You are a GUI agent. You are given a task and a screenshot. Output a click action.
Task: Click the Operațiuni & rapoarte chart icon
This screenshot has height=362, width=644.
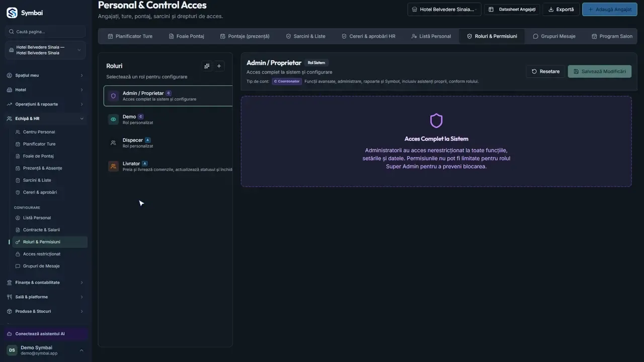coord(10,105)
